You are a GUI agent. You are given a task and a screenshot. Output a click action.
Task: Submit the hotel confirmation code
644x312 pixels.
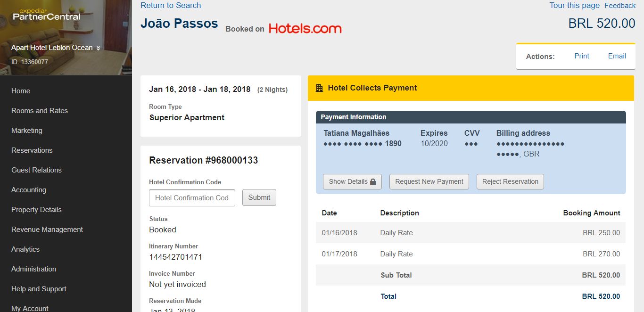pyautogui.click(x=259, y=197)
